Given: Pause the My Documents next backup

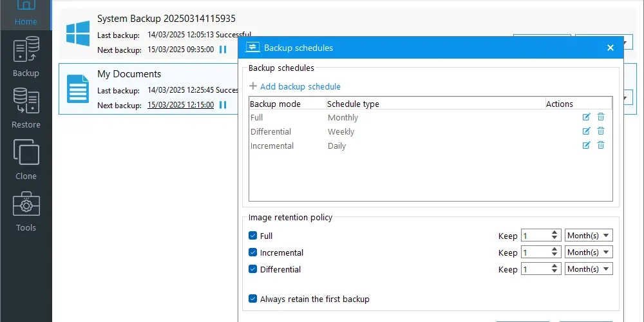Looking at the screenshot, I should coord(223,105).
